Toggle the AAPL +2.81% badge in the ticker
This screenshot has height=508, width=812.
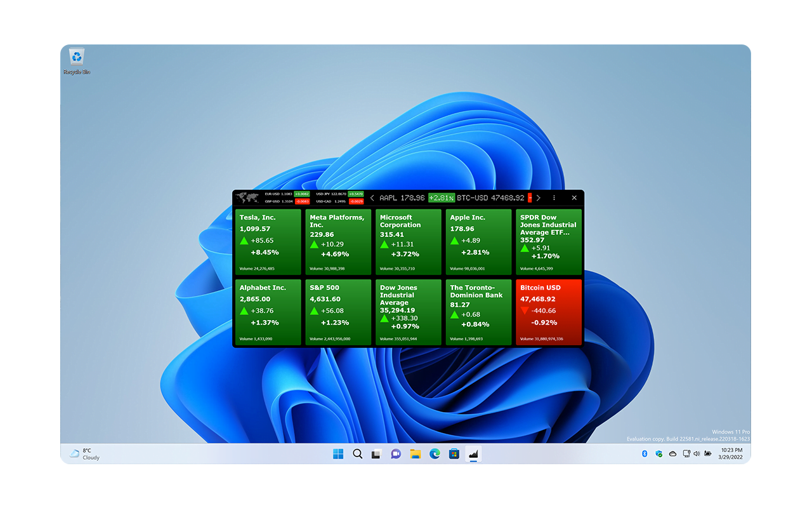tap(442, 197)
